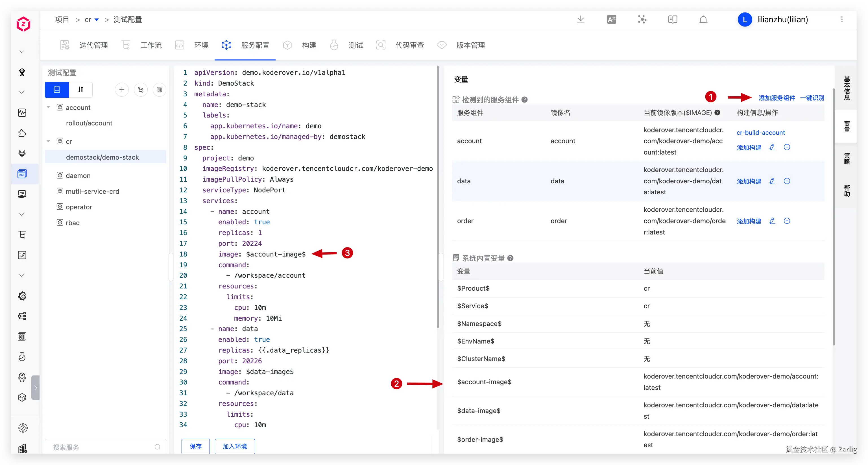Viewport: 868px width, 465px height.
Task: Click help icon beside 当前镜像版本($IMAGE)
Action: tap(717, 113)
